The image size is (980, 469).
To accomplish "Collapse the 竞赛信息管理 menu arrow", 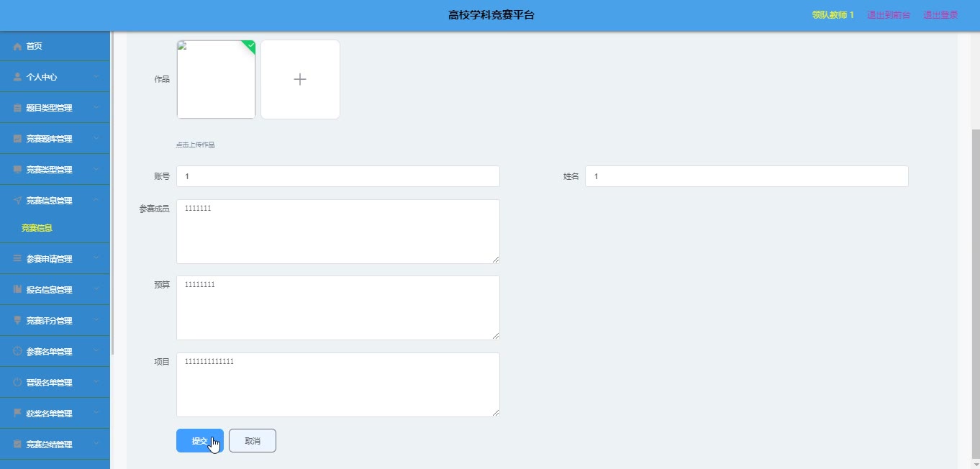I will [96, 201].
